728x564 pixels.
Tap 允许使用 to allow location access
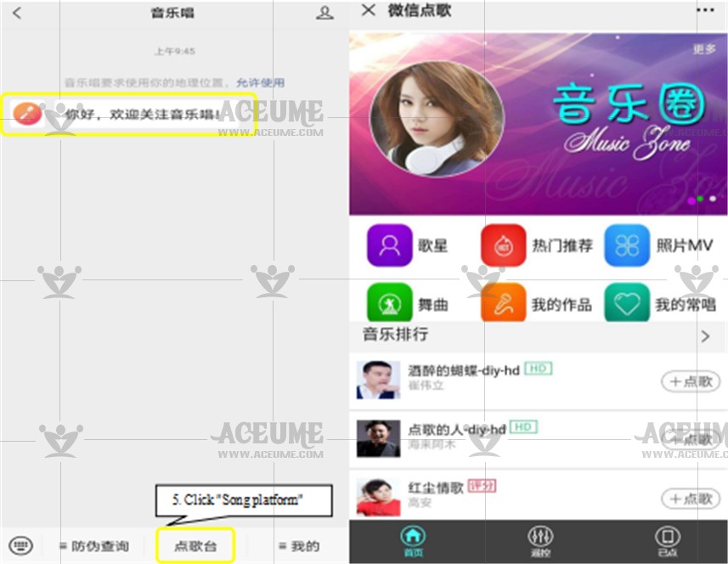tap(261, 82)
